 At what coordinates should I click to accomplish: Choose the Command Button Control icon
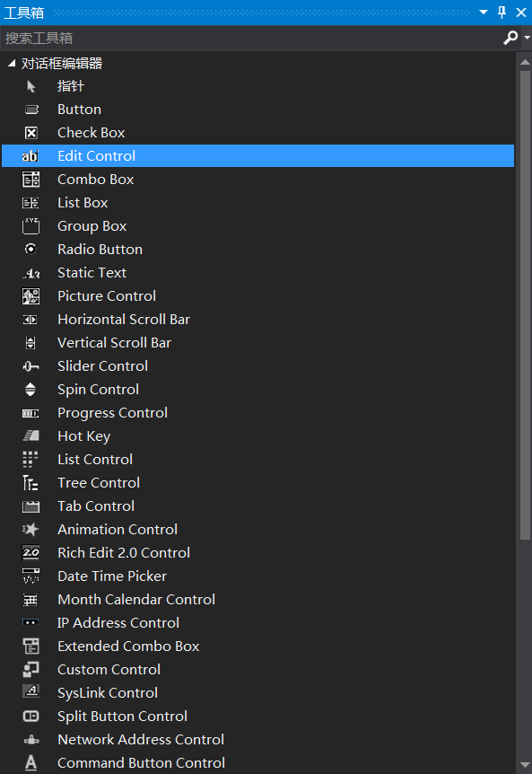(31, 763)
